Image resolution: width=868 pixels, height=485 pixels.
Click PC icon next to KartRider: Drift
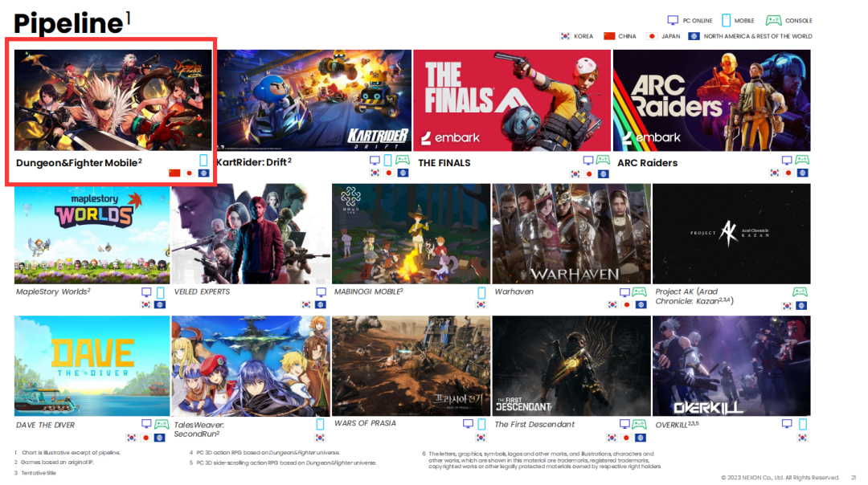(375, 161)
